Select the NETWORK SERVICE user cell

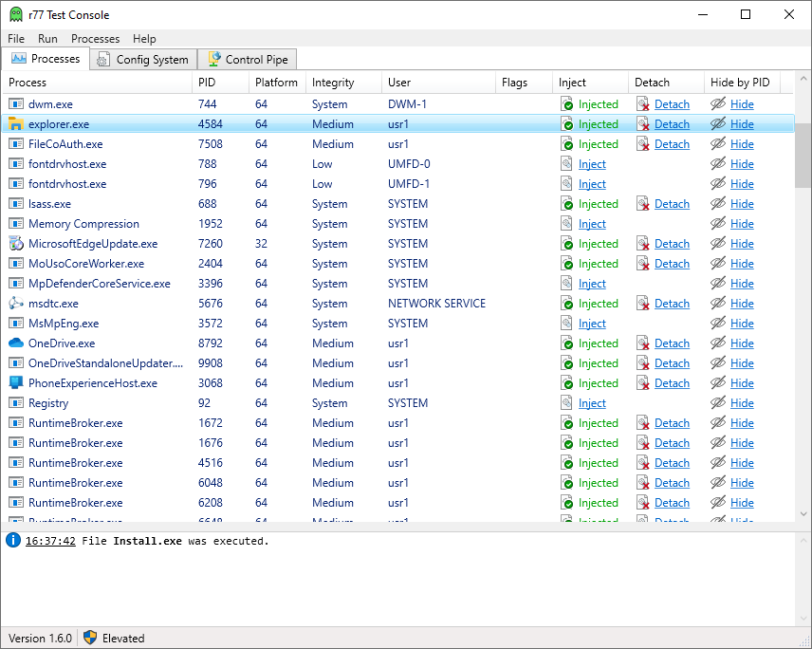[x=436, y=304]
